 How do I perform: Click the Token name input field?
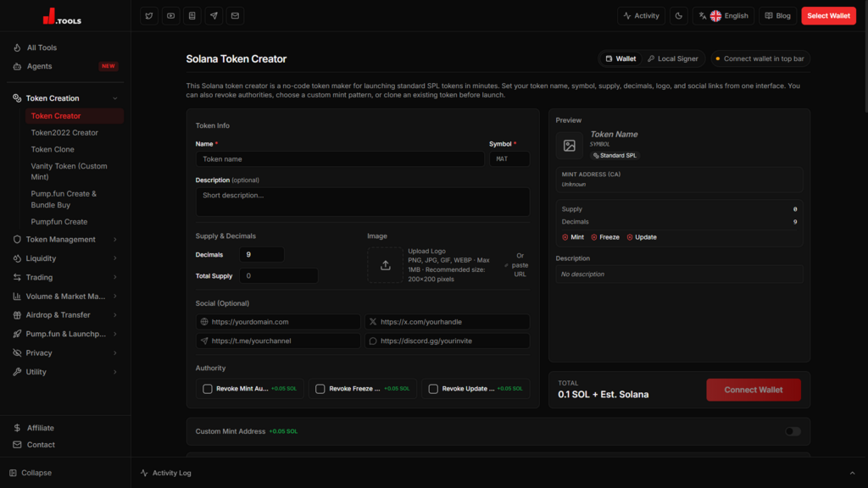(x=340, y=159)
